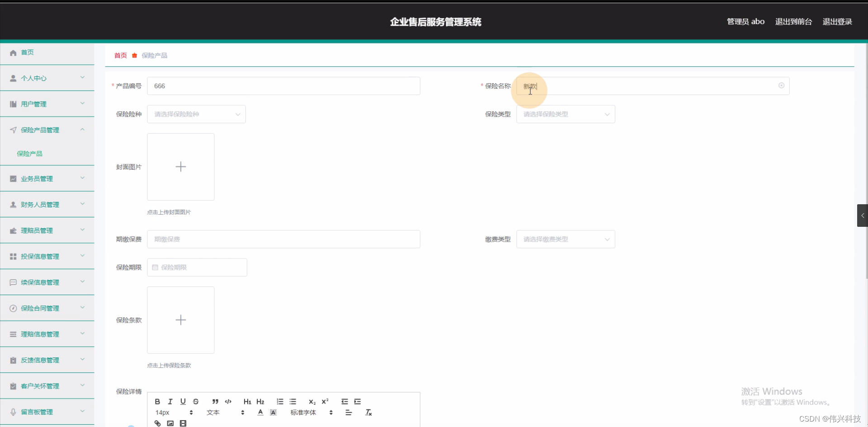Open 个人中心 in the sidebar
This screenshot has width=868, height=427.
tap(47, 78)
